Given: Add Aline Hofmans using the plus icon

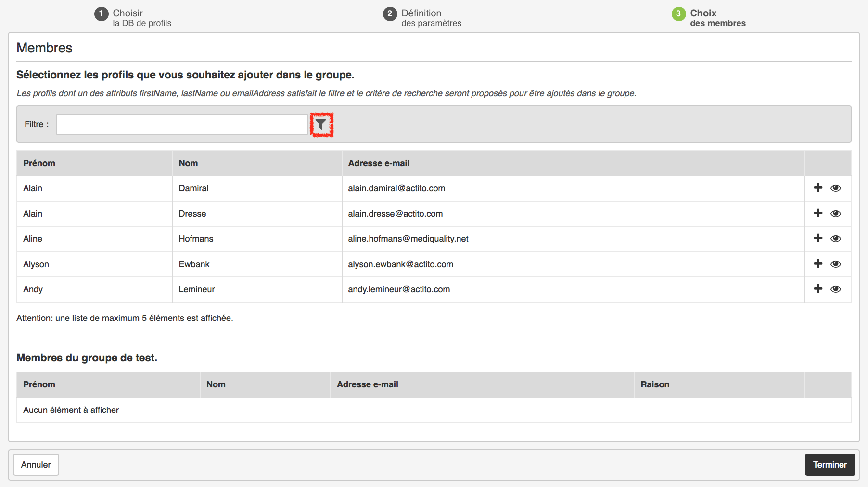Looking at the screenshot, I should (x=818, y=238).
